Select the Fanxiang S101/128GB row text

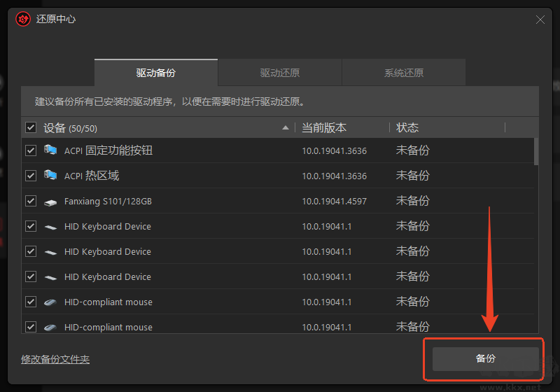[108, 202]
